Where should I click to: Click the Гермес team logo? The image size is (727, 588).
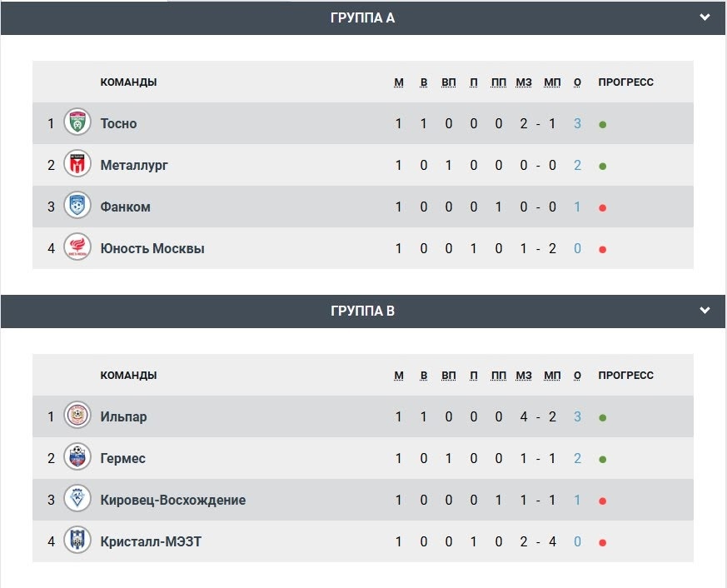click(x=77, y=458)
